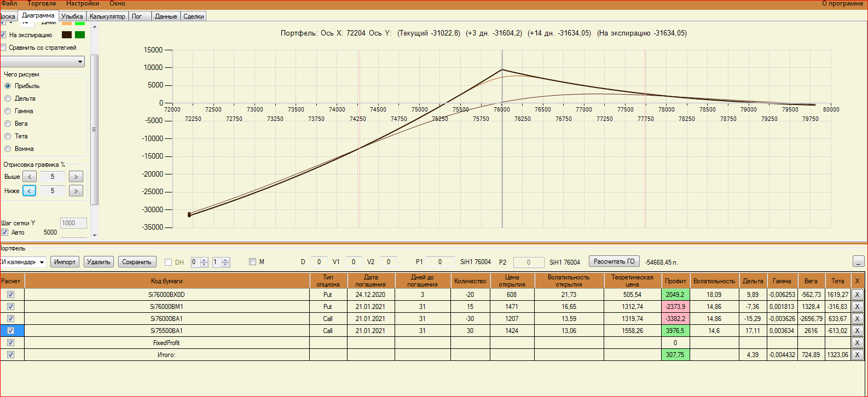Click the dark green expiration color swatch

[80, 35]
